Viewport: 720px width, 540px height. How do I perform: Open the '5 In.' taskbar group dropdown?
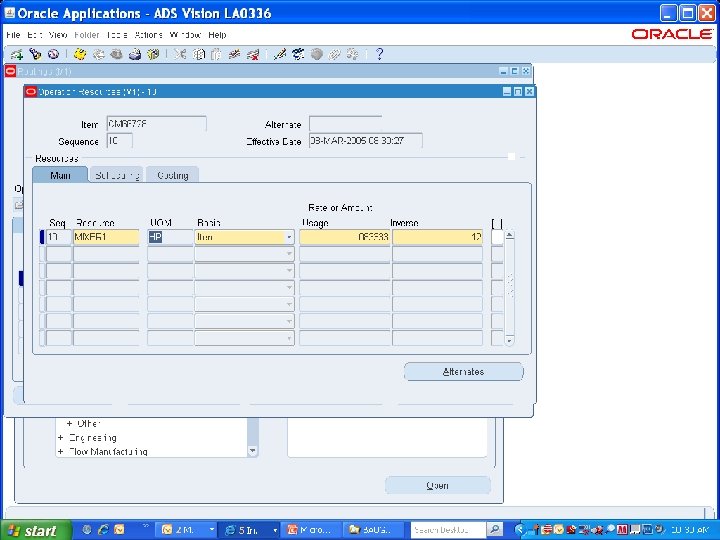275,530
